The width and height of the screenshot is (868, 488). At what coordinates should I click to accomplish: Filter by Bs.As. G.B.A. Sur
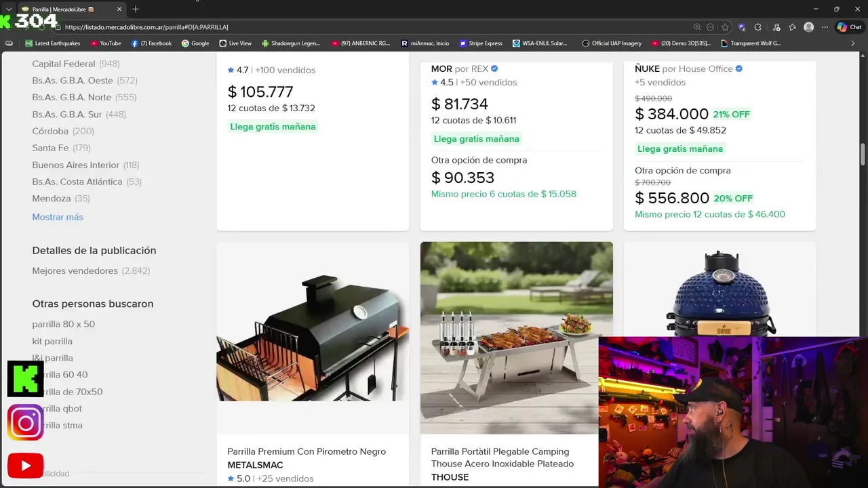click(79, 115)
